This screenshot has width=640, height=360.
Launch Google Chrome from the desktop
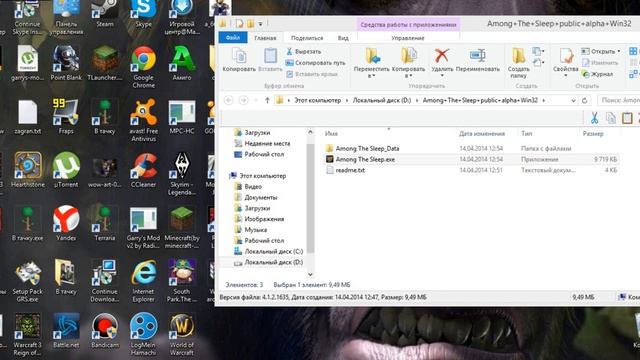click(143, 67)
